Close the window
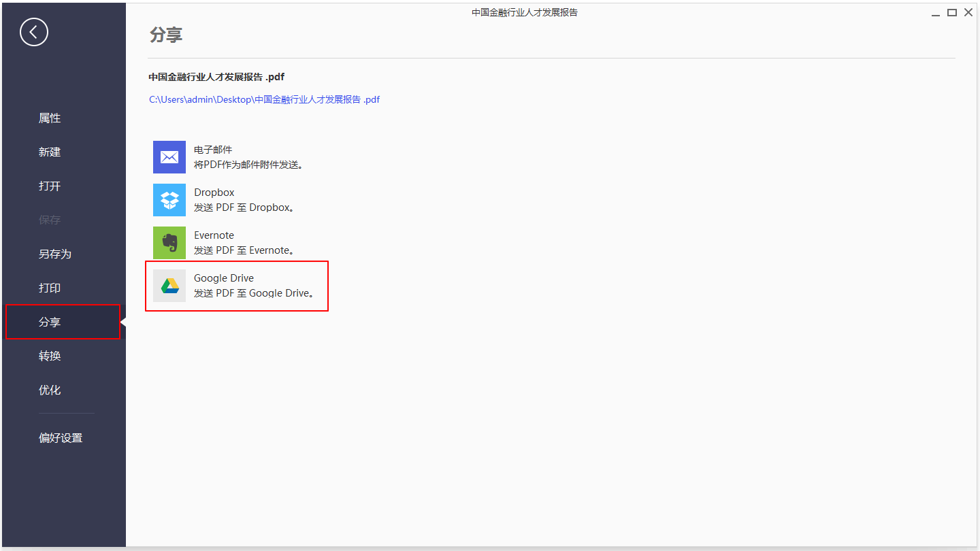The height and width of the screenshot is (551, 980). (968, 12)
